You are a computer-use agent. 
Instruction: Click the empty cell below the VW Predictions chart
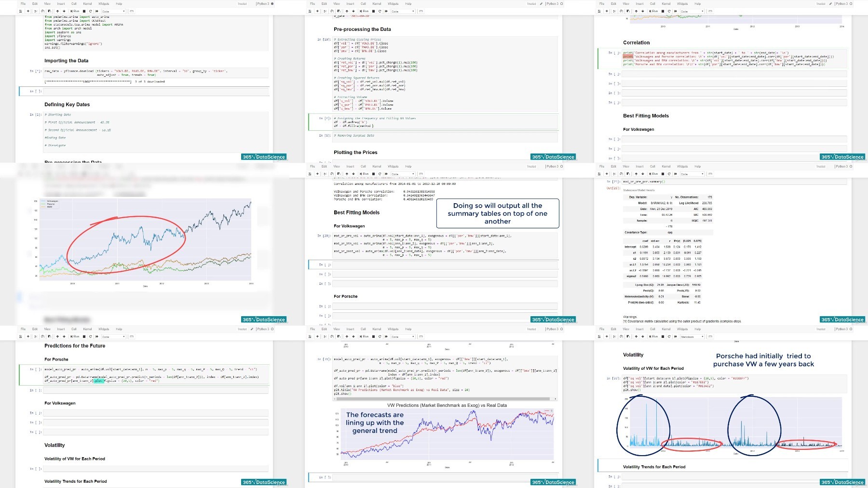[445, 477]
